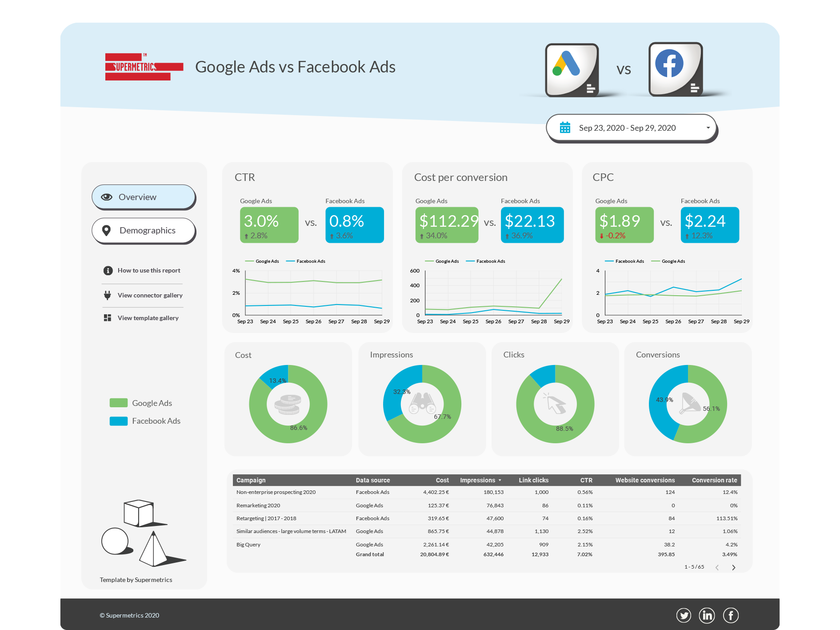840x630 pixels.
Task: Select the Google Ads CTR scorecard 3.0%
Action: tap(269, 225)
